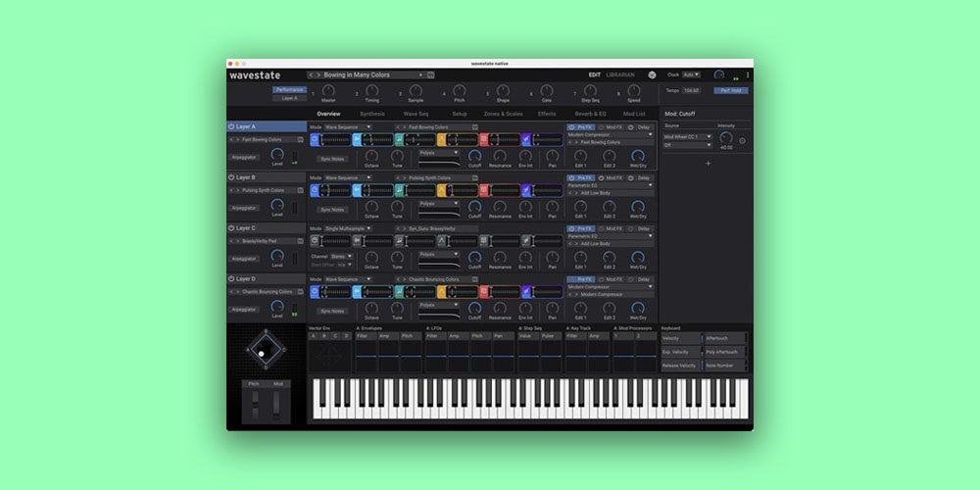980x490 pixels.
Task: Select the yellow Shape lane icon in Layer A
Action: (x=441, y=139)
